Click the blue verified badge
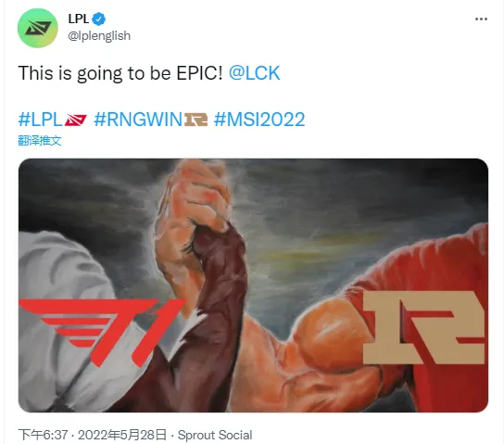Viewport: 504px width, 444px height. [99, 19]
